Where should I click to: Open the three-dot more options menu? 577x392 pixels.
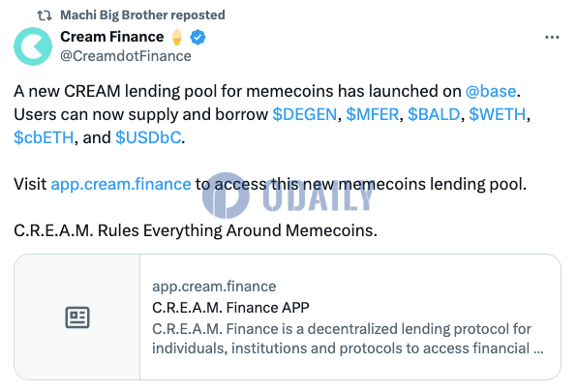point(552,37)
